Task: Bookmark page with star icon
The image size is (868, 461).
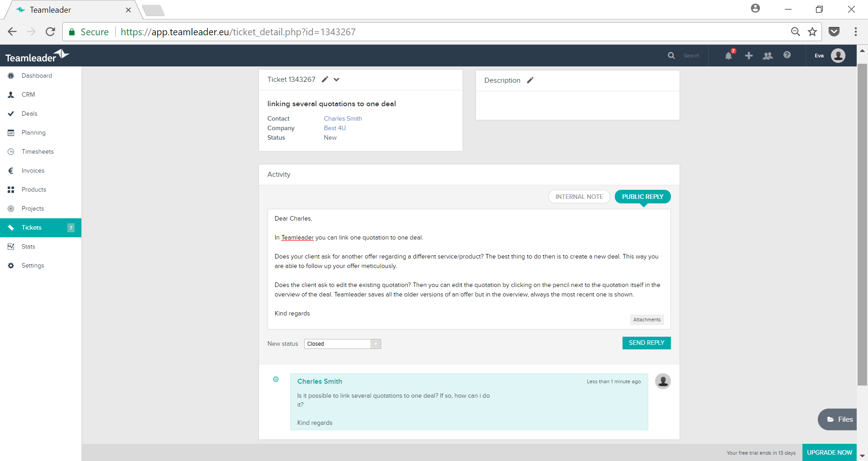Action: 812,32
